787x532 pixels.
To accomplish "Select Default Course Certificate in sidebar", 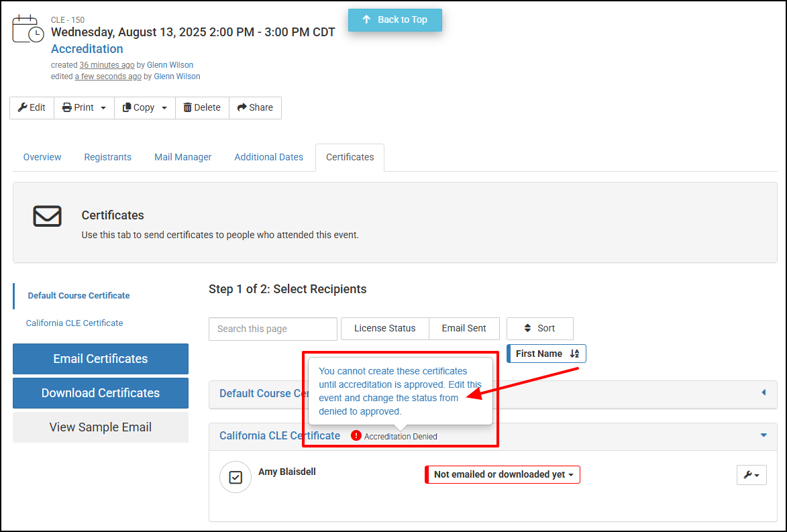I will 78,296.
